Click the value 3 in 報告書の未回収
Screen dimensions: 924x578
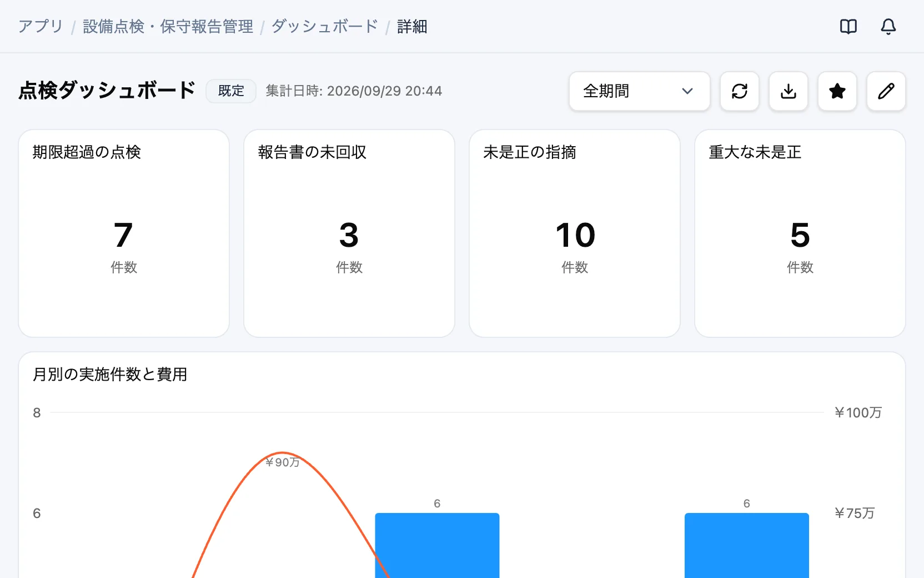(x=349, y=235)
